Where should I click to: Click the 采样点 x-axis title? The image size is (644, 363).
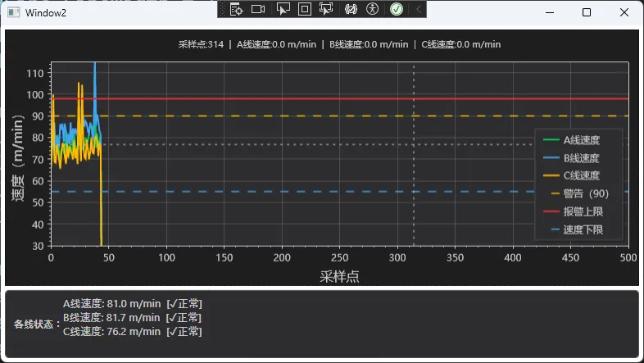click(x=339, y=276)
